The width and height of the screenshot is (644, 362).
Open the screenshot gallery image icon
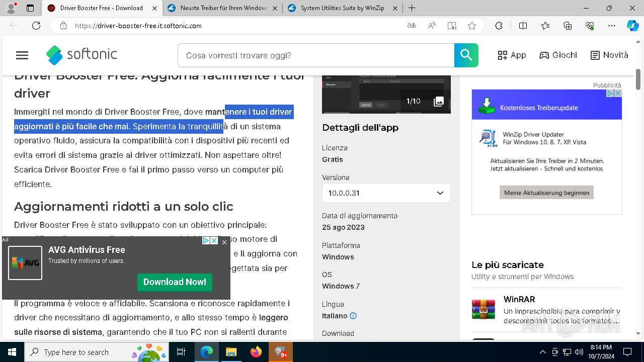pyautogui.click(x=439, y=102)
